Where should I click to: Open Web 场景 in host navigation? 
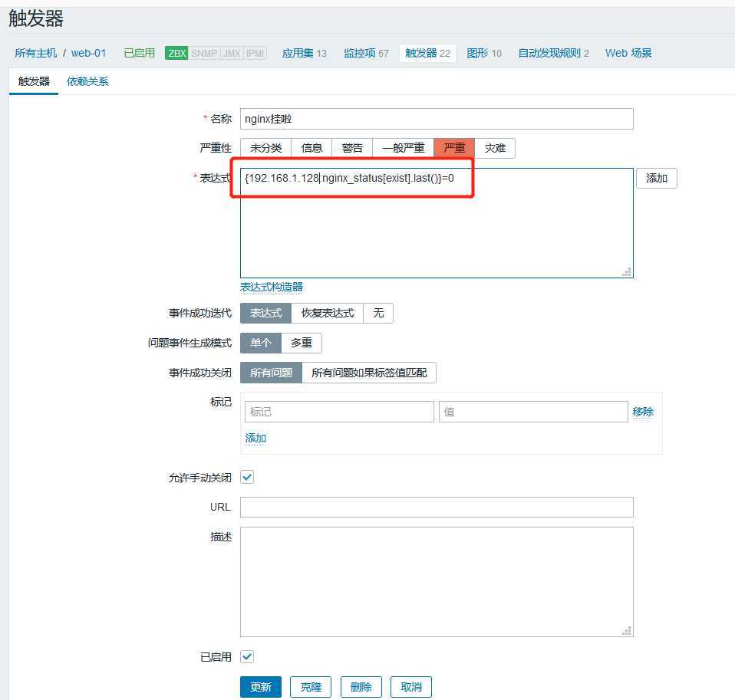(x=628, y=53)
